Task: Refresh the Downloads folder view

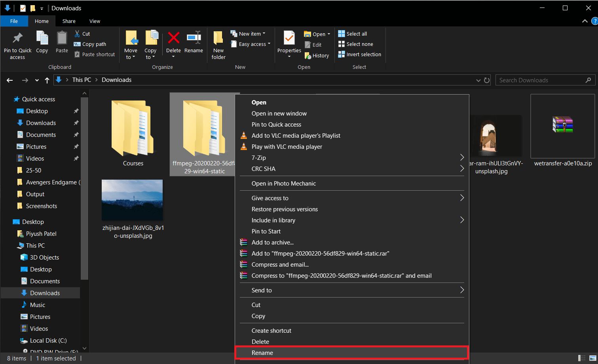Action: coord(487,80)
